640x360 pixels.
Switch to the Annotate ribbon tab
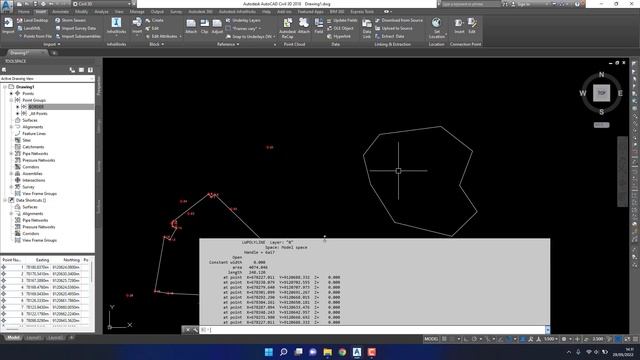click(x=60, y=12)
